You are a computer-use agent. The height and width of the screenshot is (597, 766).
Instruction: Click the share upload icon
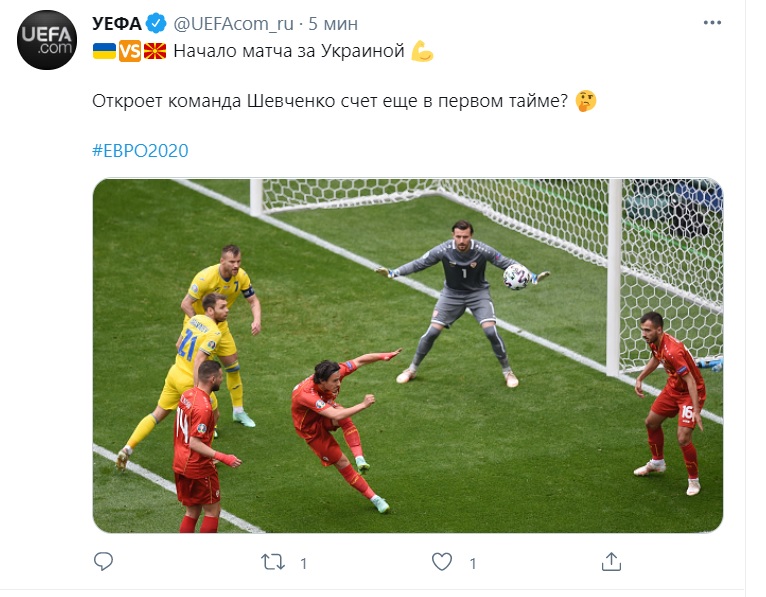tap(611, 561)
